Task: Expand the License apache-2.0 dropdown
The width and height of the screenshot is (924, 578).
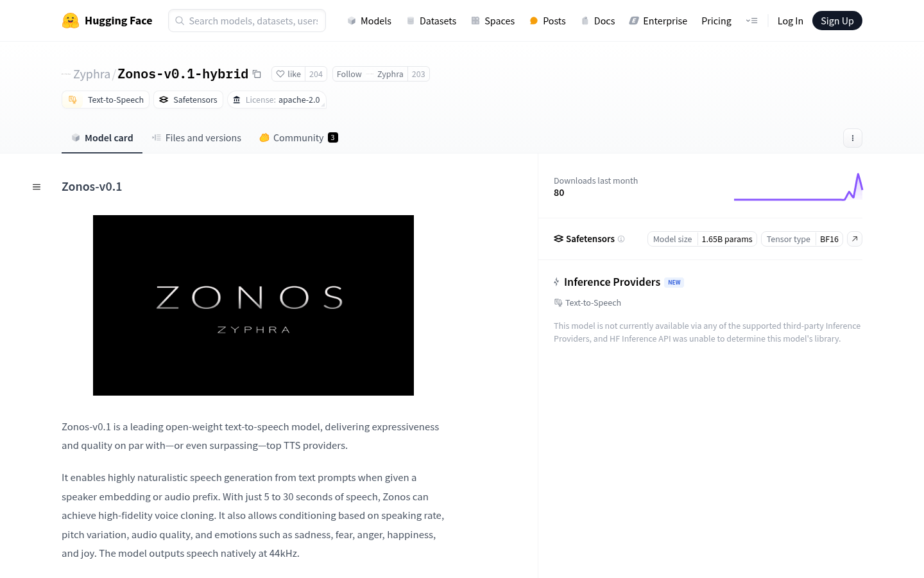Action: [277, 100]
